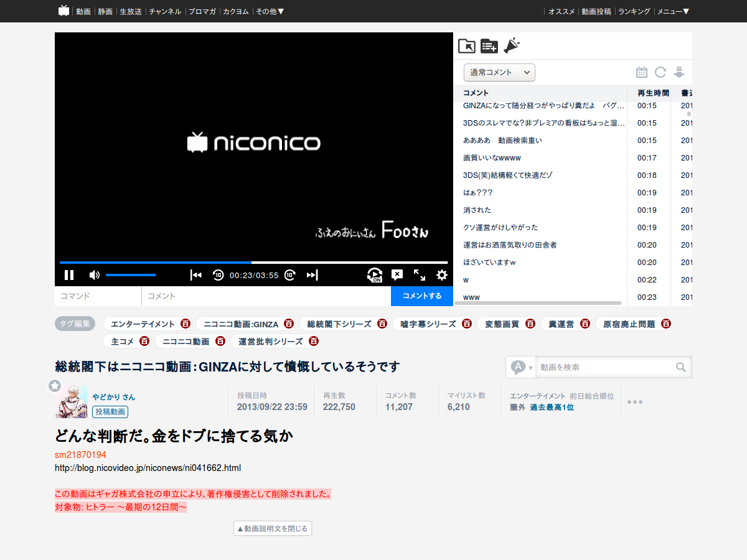Pause the video playback
This screenshot has width=747, height=560.
69,275
